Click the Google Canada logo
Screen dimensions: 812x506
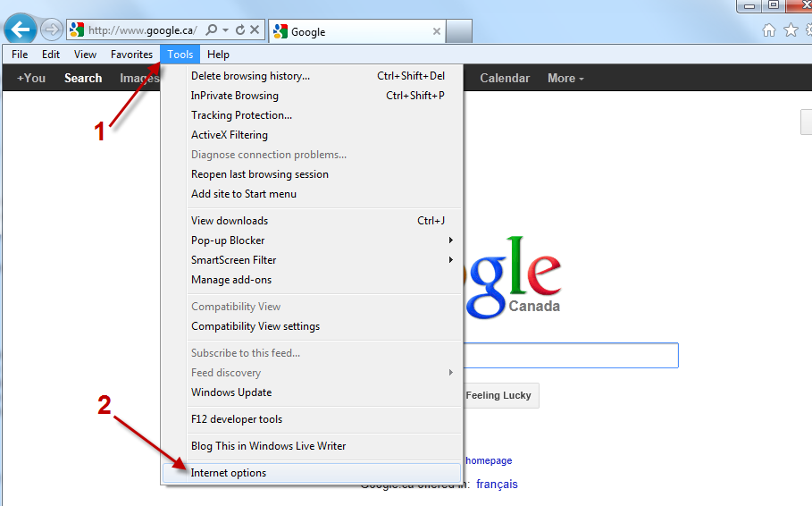(x=512, y=277)
